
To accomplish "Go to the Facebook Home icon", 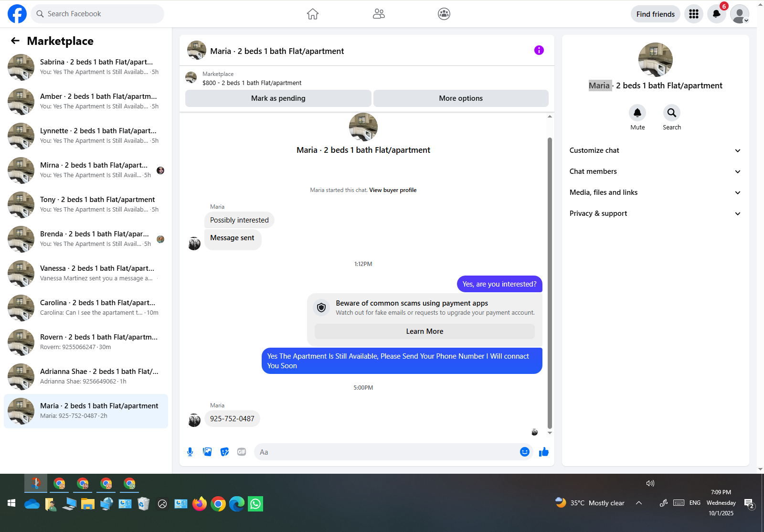I will pos(313,14).
